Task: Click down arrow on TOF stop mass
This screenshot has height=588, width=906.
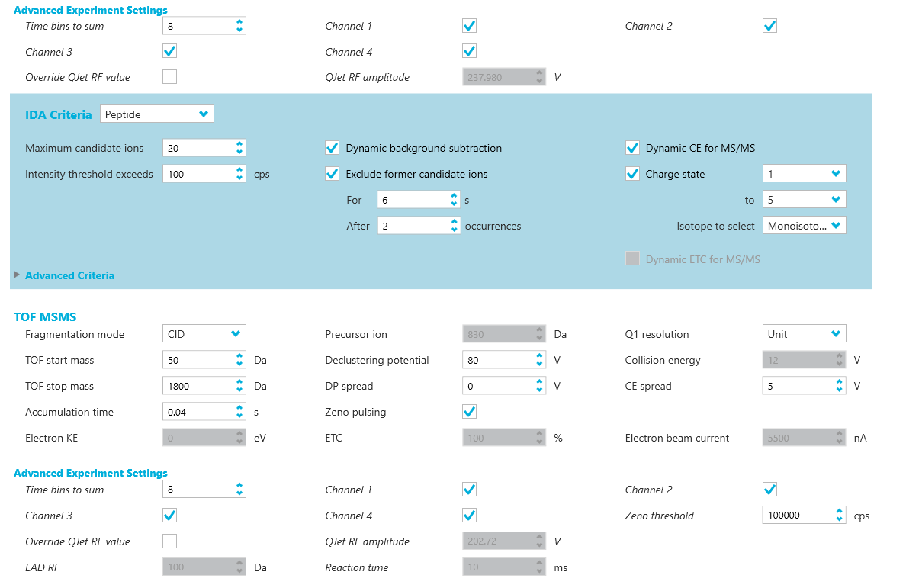Action: coord(239,390)
